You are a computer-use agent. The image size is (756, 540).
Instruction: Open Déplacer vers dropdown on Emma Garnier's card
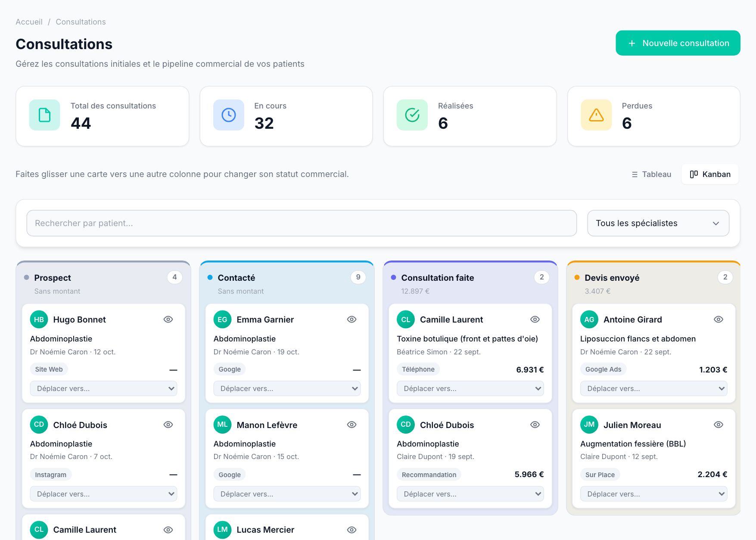click(287, 388)
